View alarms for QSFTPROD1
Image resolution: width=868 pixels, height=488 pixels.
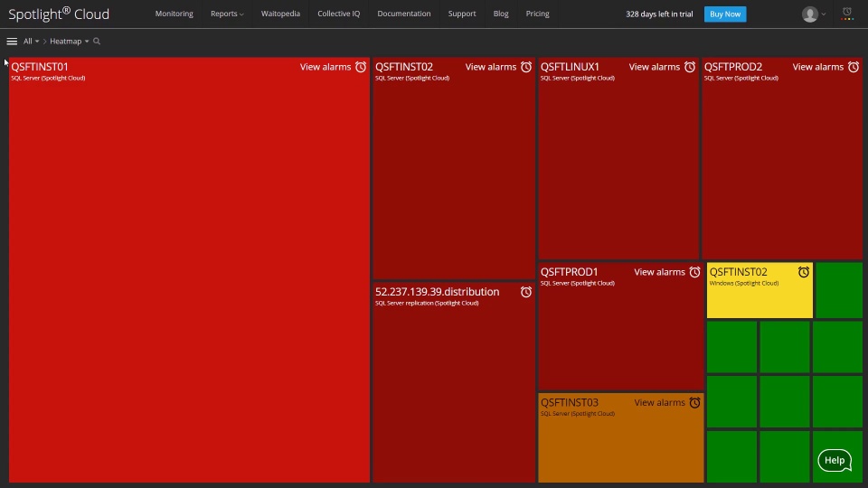[659, 272]
